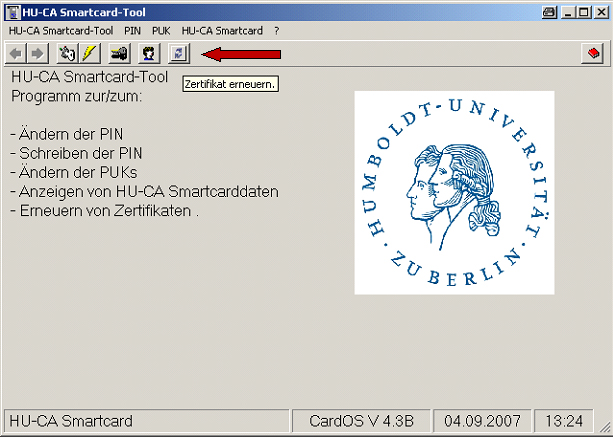Open the HU-CA Smartcard menu
The image size is (613, 438).
pos(222,31)
